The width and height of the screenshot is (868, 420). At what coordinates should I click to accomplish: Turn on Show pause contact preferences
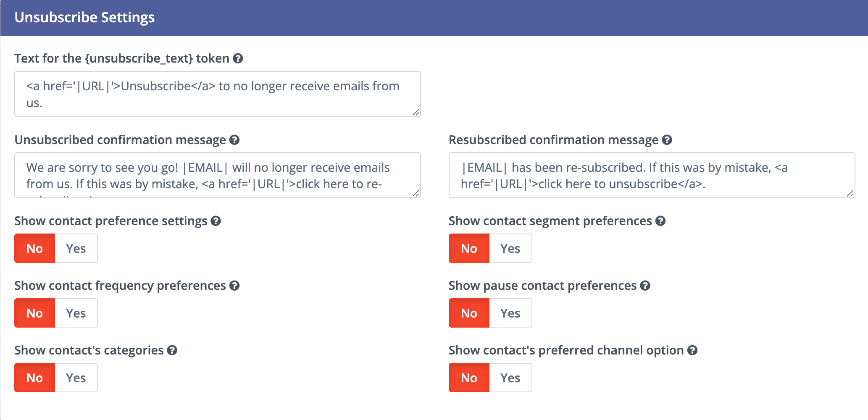510,313
